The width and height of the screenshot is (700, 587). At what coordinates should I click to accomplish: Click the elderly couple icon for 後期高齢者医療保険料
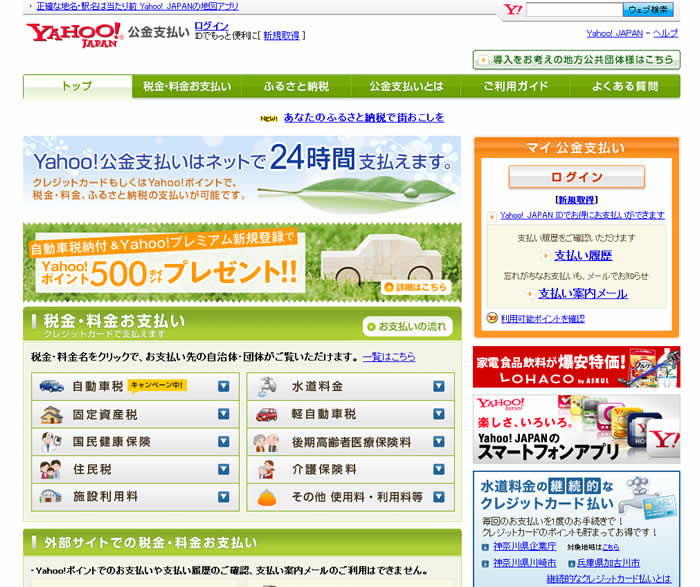(x=267, y=442)
